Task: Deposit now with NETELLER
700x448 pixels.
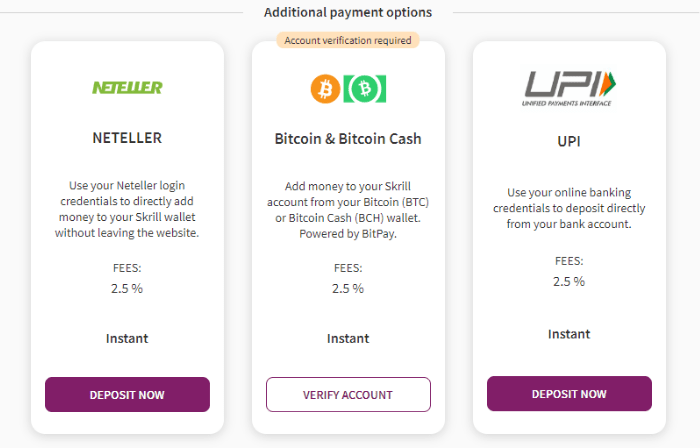Action: [127, 394]
